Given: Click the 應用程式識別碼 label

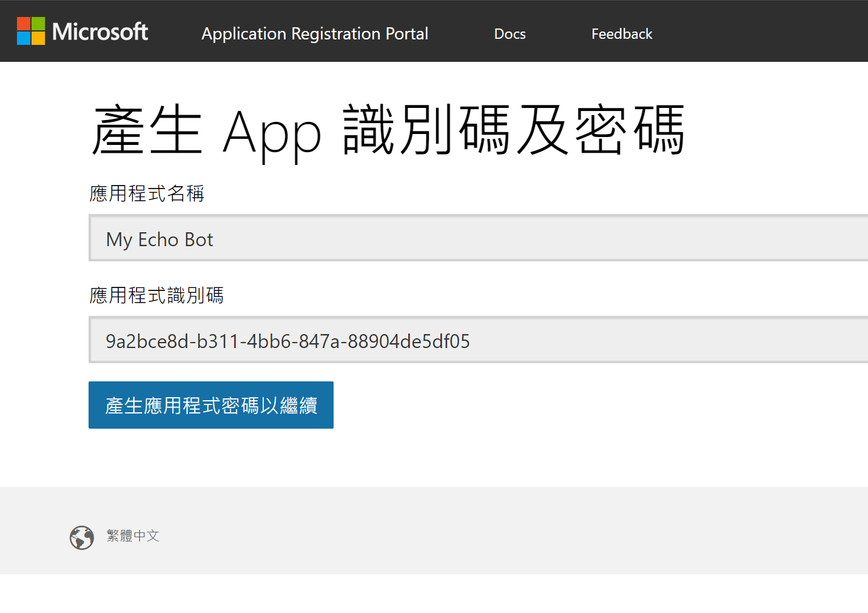Looking at the screenshot, I should tap(156, 295).
